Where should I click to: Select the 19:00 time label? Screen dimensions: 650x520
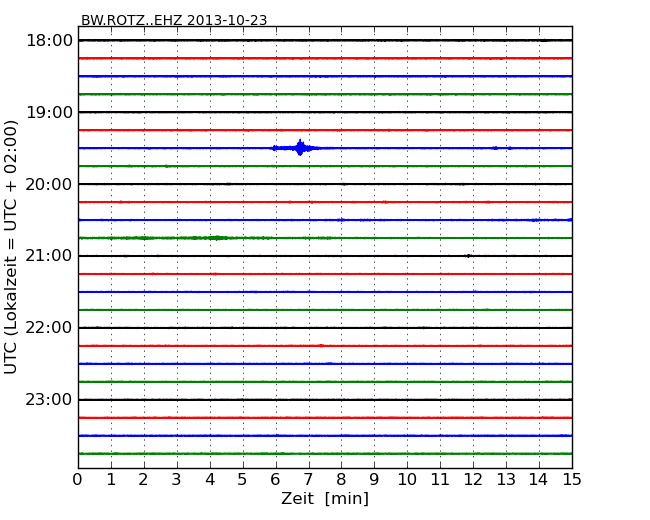pos(49,112)
